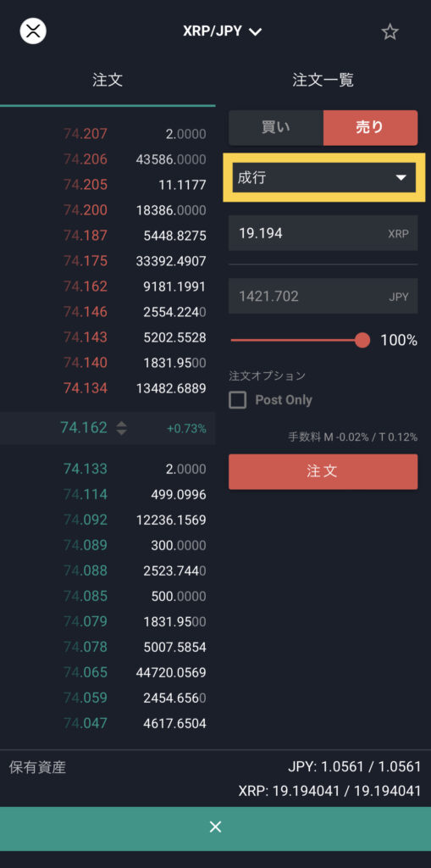Screen dimensions: 431x868
Task: Switch to 買い (buy) mode
Action: (275, 127)
